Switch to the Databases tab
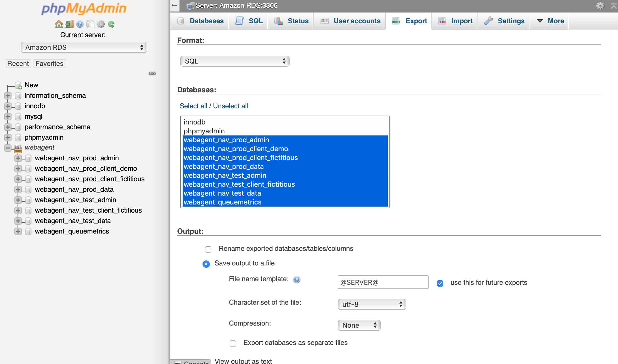 click(200, 21)
